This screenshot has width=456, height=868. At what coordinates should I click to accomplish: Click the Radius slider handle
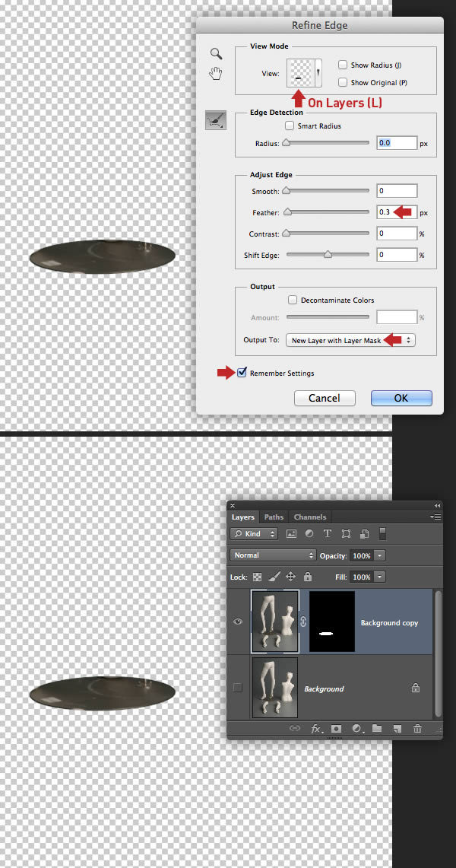286,143
